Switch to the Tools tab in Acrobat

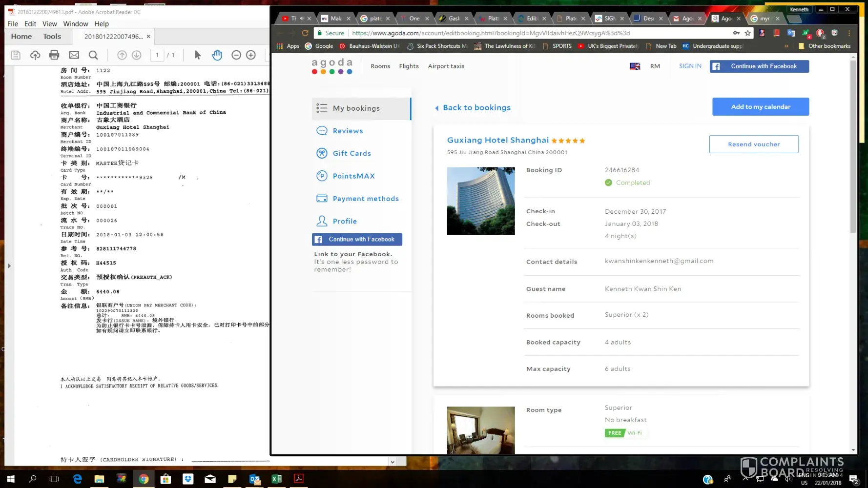[52, 37]
